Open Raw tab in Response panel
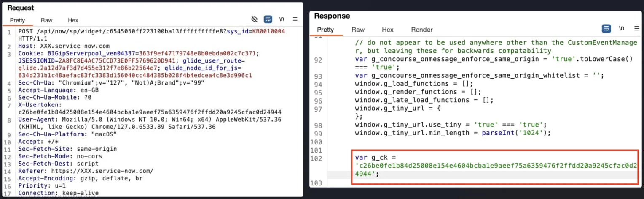 358,30
